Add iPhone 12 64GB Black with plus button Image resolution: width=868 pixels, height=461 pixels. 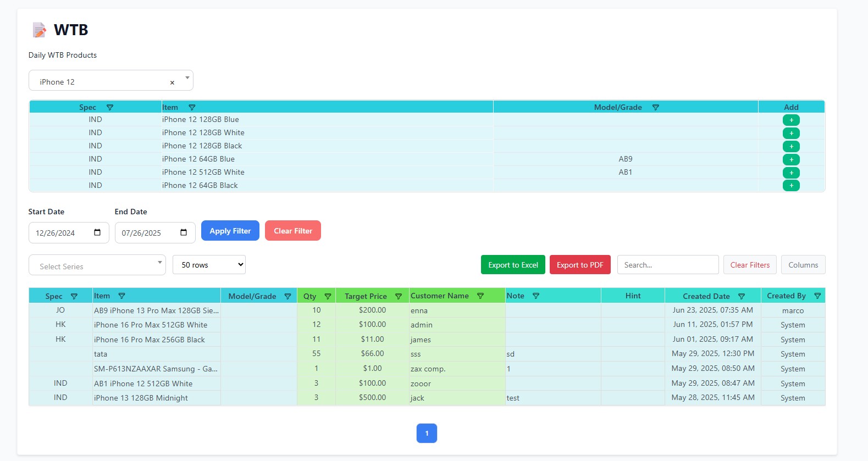[x=791, y=185]
